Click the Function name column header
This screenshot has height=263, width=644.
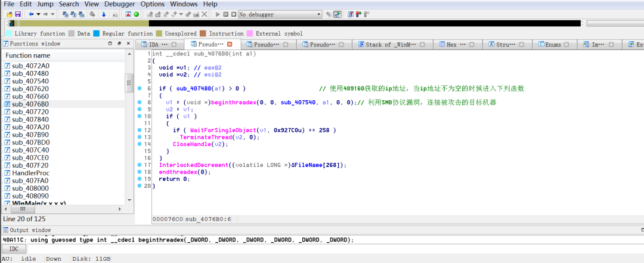point(28,55)
